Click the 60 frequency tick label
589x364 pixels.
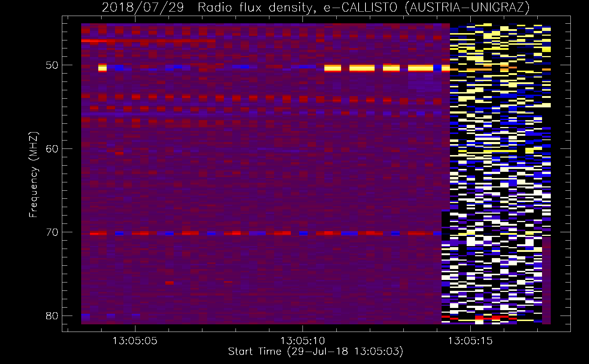52,149
